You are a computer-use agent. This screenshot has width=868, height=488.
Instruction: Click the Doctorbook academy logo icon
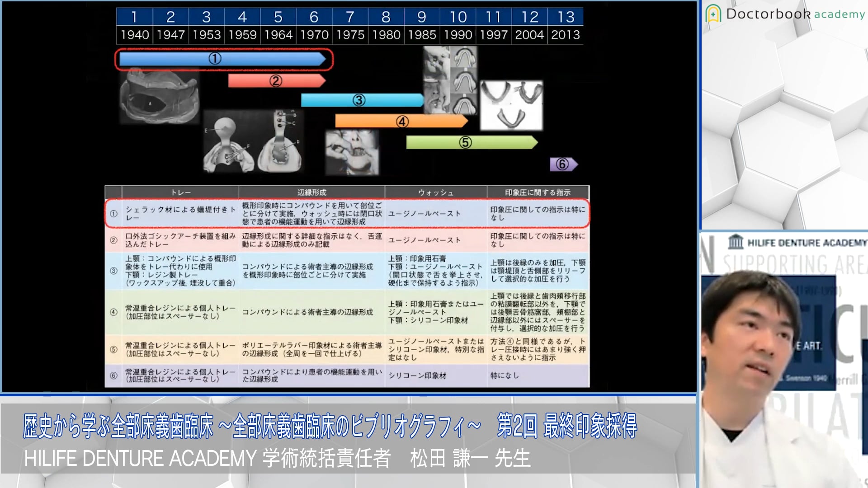click(x=713, y=14)
